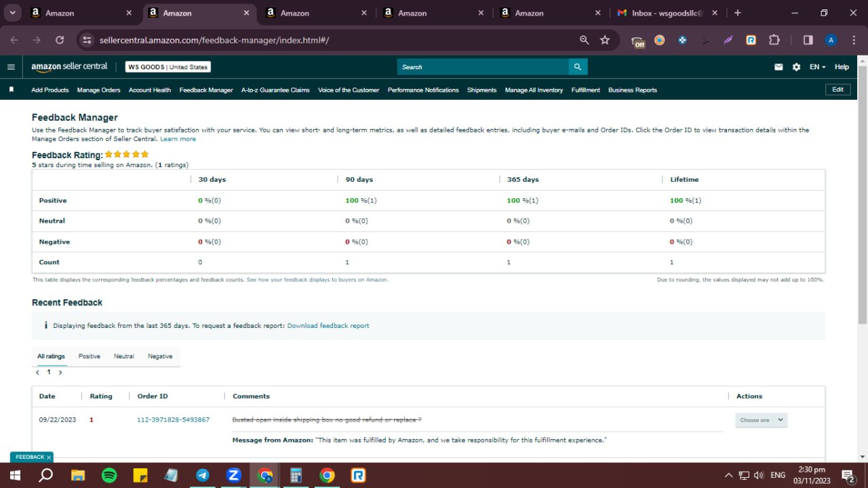Click the Performance Notifications menu item
The width and height of the screenshot is (868, 488).
pyautogui.click(x=423, y=90)
